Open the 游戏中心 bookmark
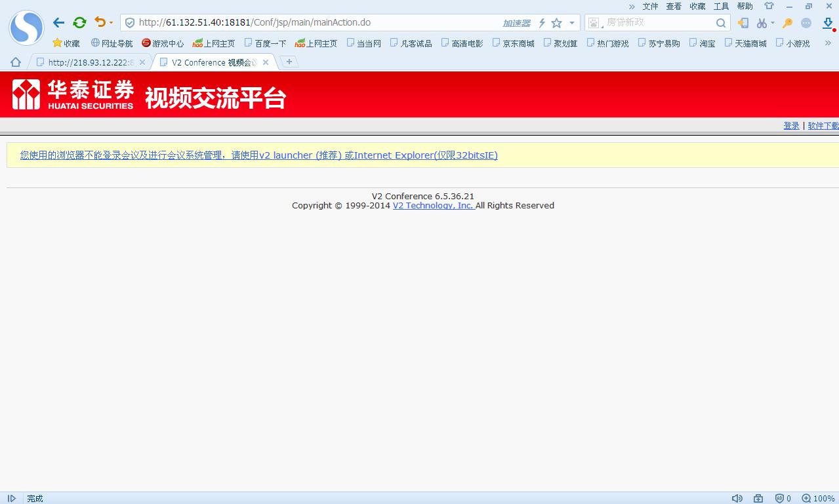The height and width of the screenshot is (504, 839). (x=163, y=43)
